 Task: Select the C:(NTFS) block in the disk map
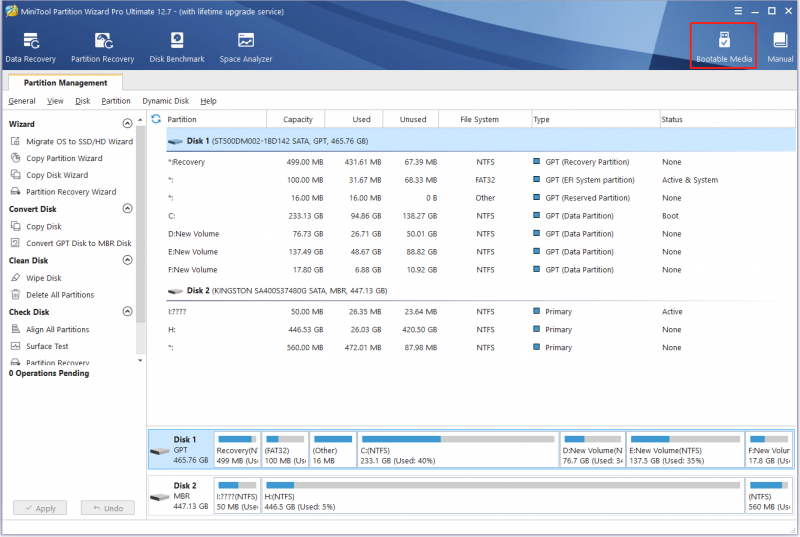(458, 450)
